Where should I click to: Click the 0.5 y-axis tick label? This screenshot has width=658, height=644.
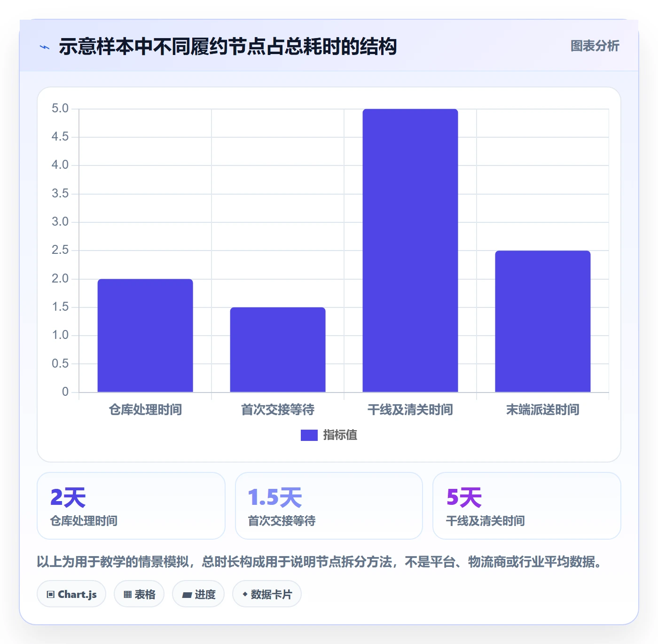60,364
